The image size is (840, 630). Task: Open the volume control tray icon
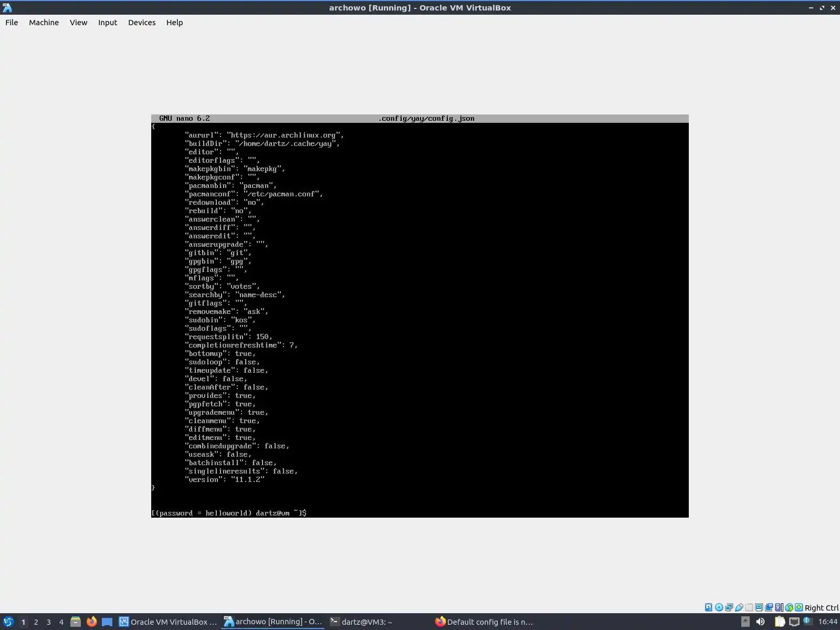point(760,622)
